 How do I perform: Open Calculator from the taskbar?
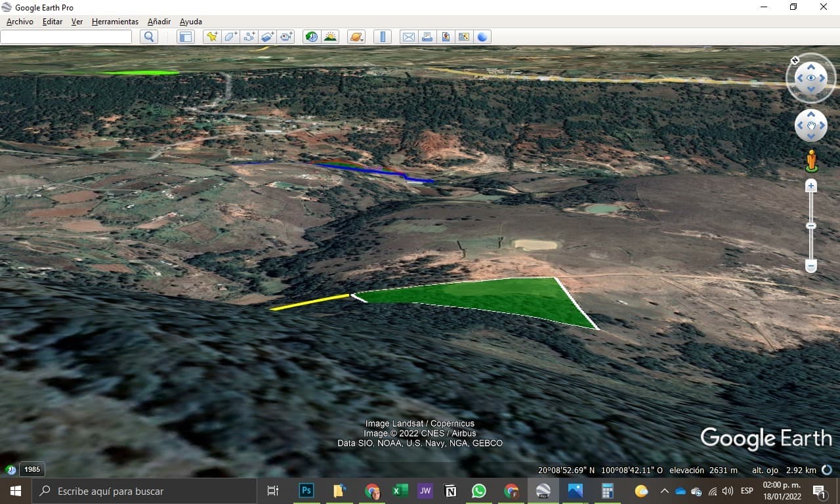(607, 491)
